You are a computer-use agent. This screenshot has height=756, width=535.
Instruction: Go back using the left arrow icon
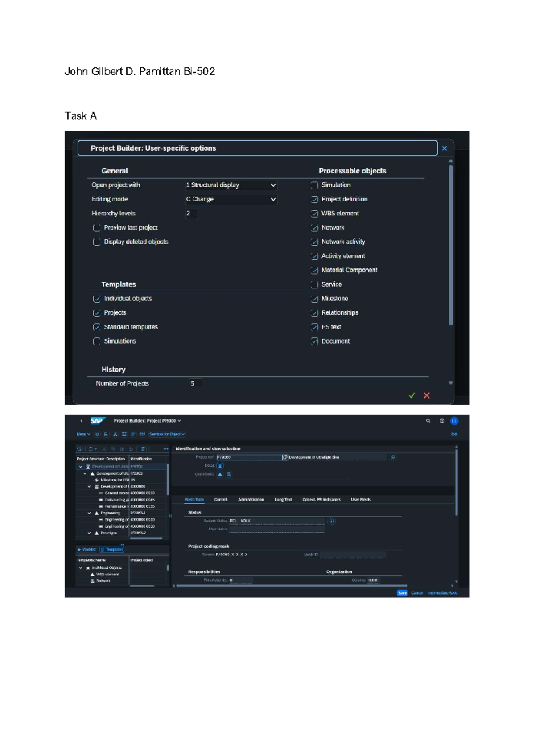pyautogui.click(x=82, y=421)
